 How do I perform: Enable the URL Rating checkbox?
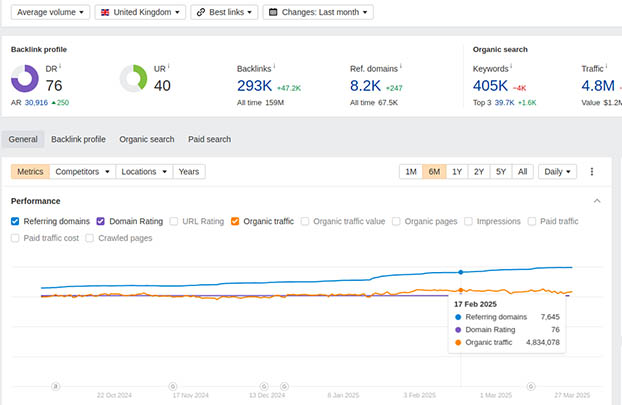(x=175, y=221)
